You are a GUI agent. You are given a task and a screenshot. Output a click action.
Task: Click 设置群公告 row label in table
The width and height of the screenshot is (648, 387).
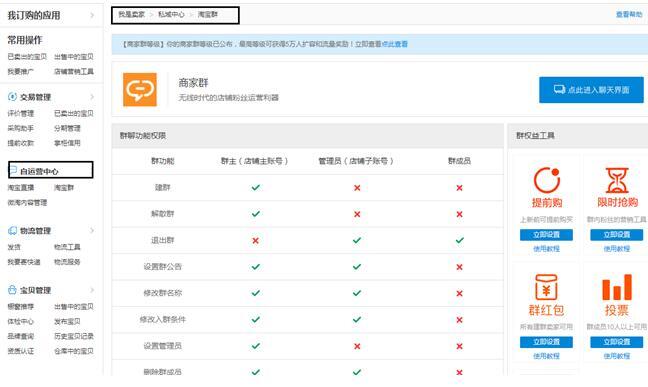click(x=162, y=267)
